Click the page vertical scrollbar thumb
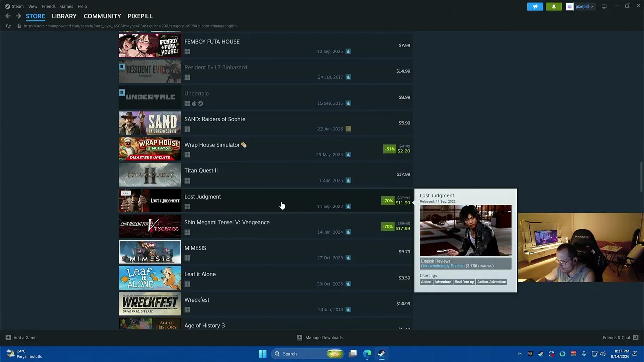Screen dimensions: 644x362 [x=641, y=176]
